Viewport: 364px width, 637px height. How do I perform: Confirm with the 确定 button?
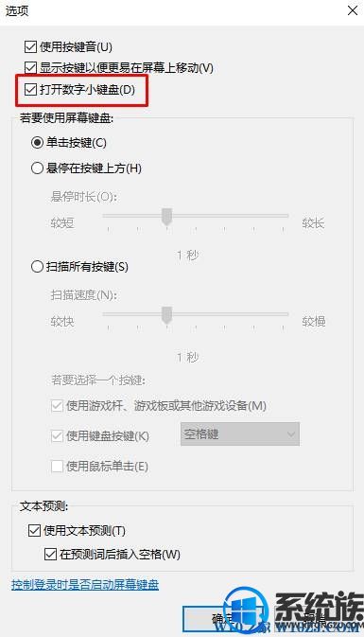pos(221,619)
